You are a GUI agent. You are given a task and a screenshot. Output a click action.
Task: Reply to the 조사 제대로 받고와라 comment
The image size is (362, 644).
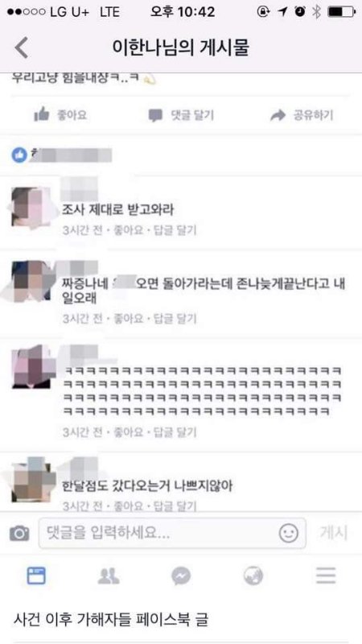[175, 230]
